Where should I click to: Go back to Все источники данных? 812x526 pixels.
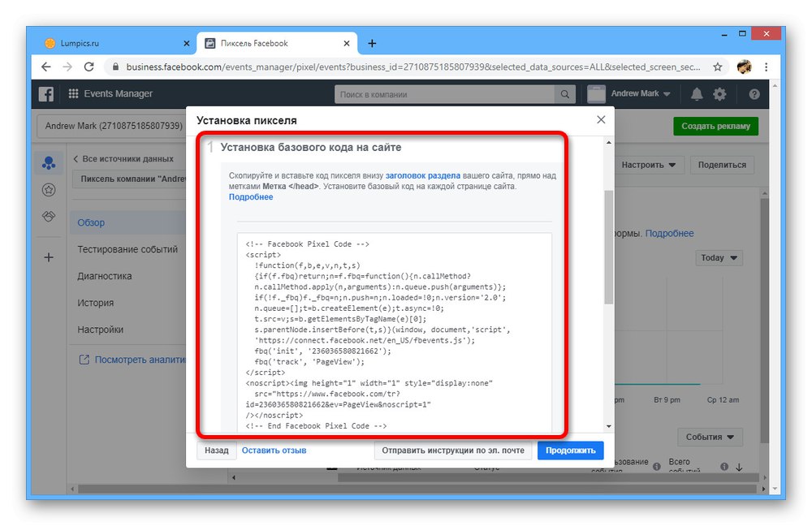[x=123, y=158]
